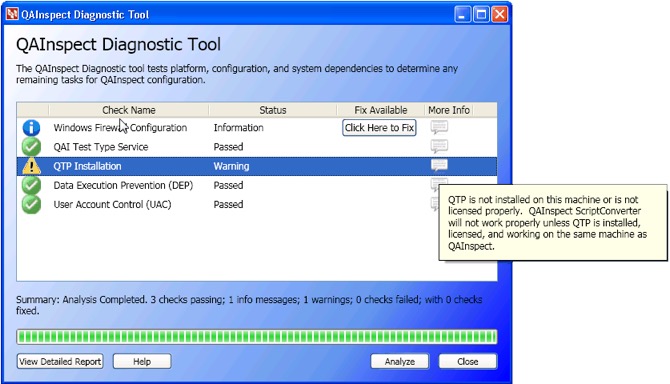This screenshot has height=384, width=670.
Task: Open More Info bubble for Windows Firewall Configuration
Action: [x=439, y=127]
